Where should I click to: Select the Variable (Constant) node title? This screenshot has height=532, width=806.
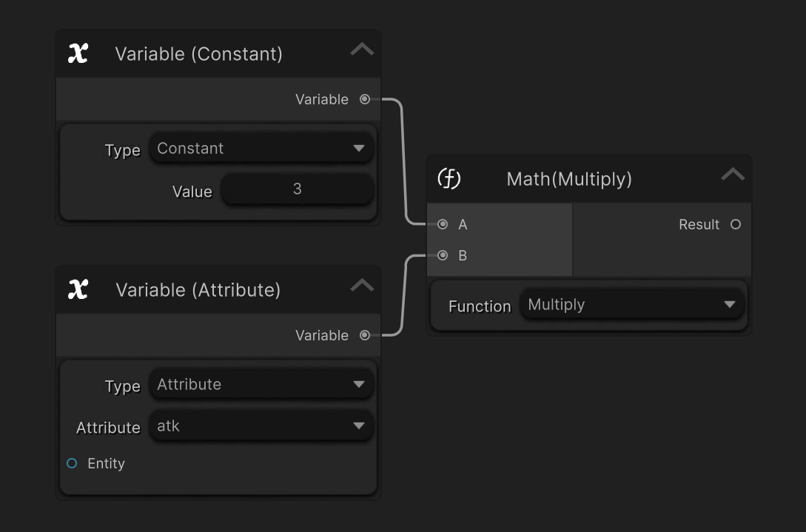click(198, 54)
